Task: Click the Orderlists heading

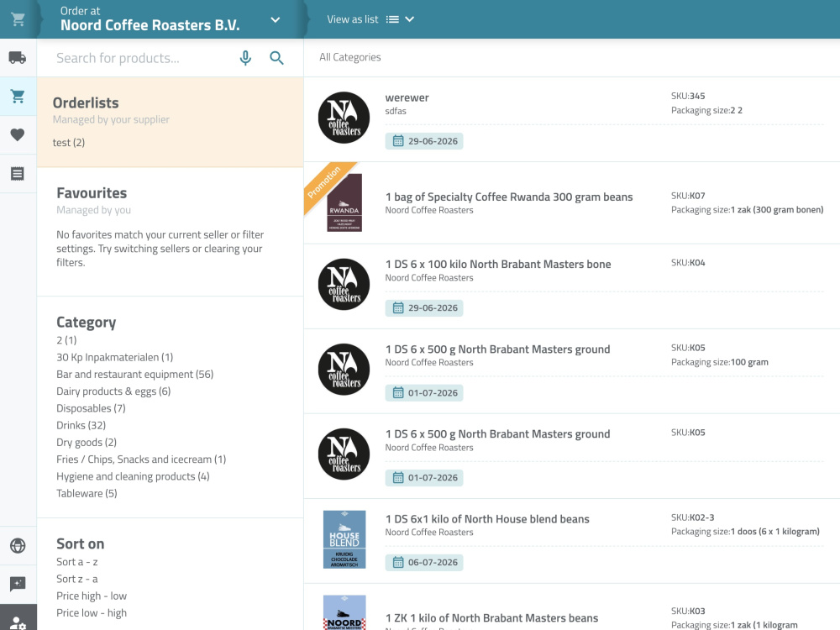Action: (x=86, y=102)
